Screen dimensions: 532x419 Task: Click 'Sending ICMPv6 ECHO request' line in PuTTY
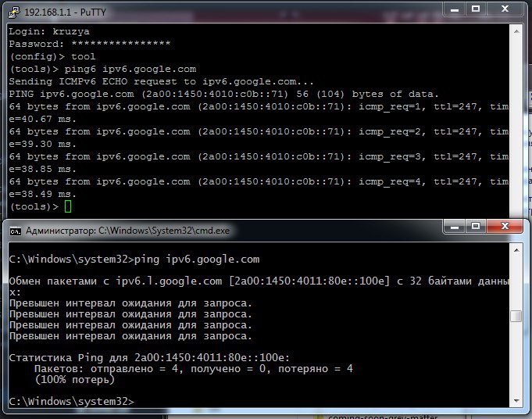[x=161, y=81]
